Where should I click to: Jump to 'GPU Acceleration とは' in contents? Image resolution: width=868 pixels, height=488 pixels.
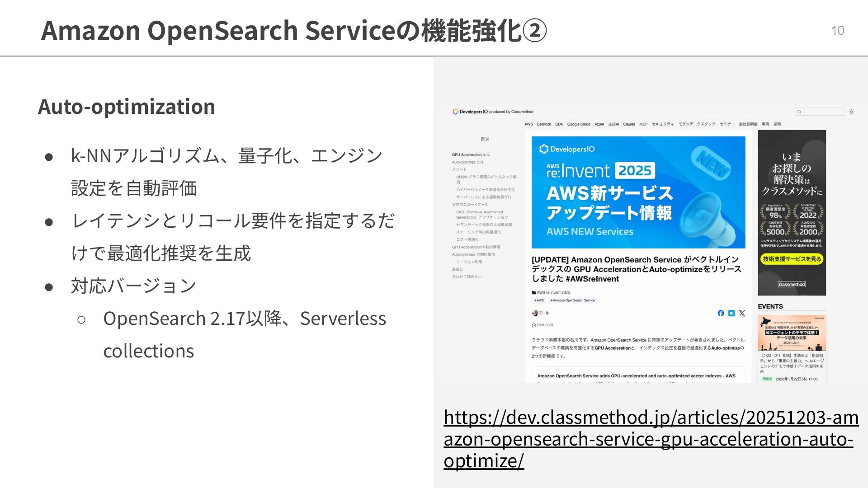(471, 155)
